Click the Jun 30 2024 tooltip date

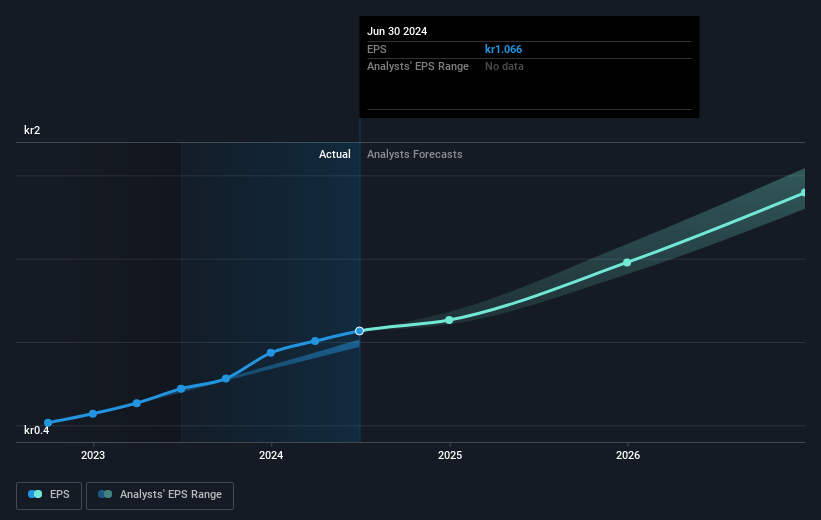(x=397, y=31)
